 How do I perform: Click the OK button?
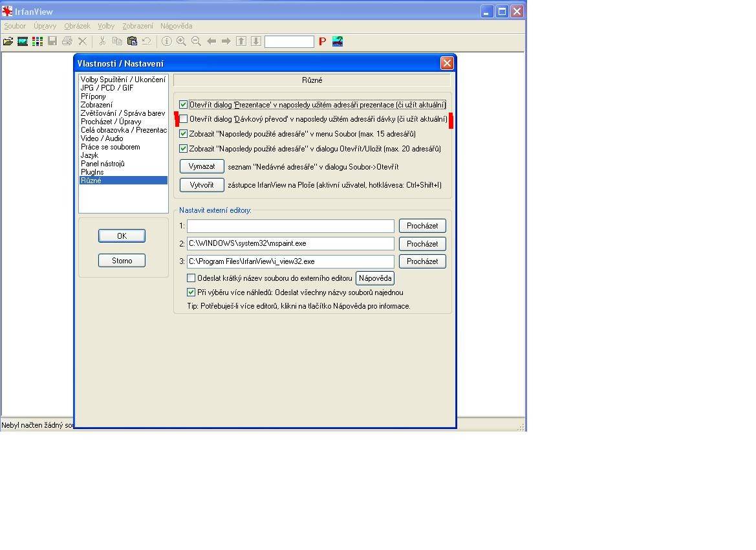coord(122,236)
